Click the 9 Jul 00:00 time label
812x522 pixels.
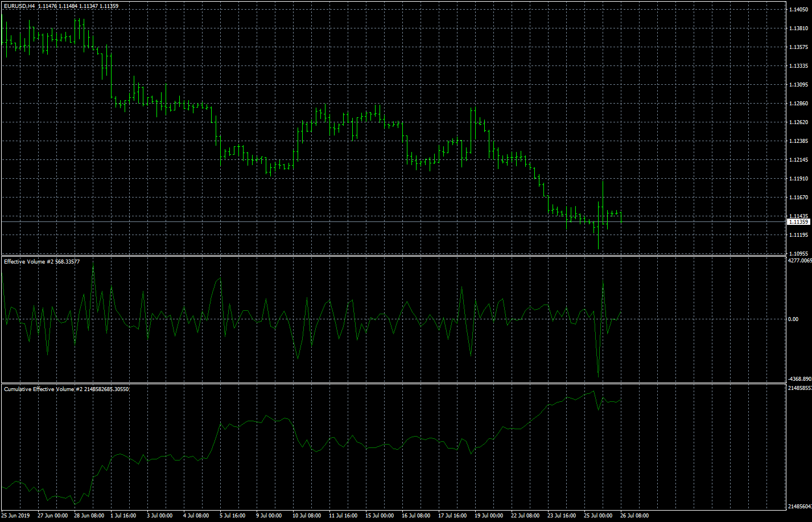pos(269,516)
